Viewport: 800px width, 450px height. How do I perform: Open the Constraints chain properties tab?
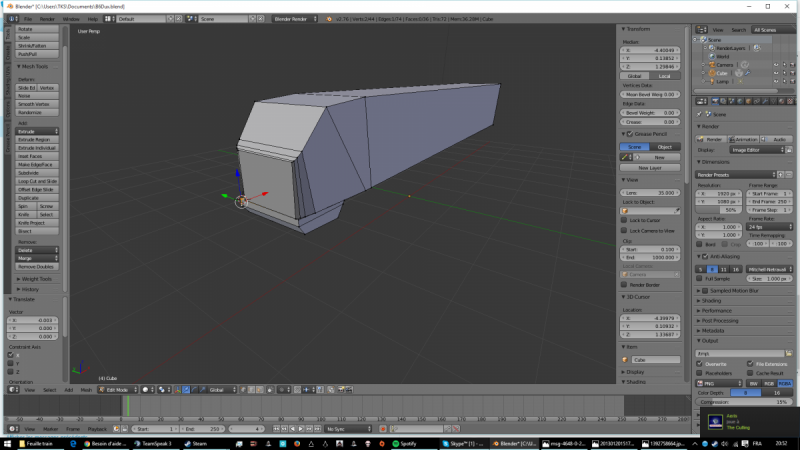point(757,101)
